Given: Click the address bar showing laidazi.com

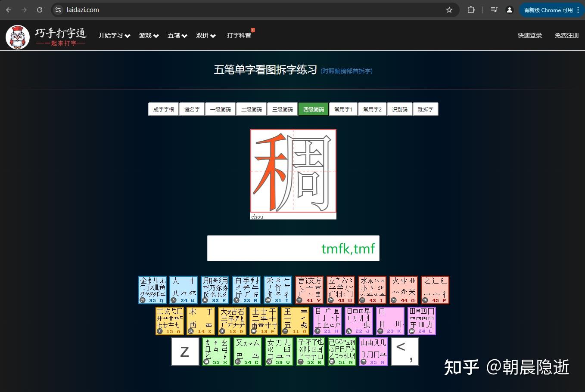Looking at the screenshot, I should coord(254,10).
